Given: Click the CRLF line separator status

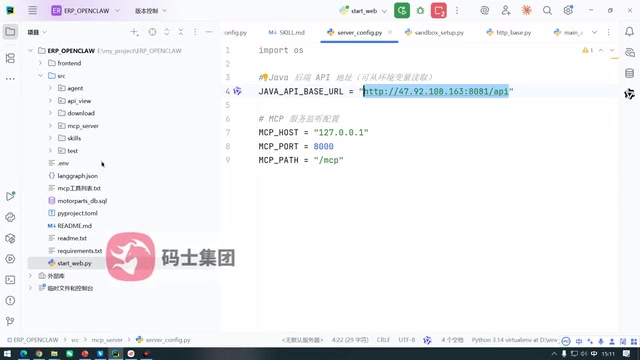Looking at the screenshot, I should click(383, 340).
